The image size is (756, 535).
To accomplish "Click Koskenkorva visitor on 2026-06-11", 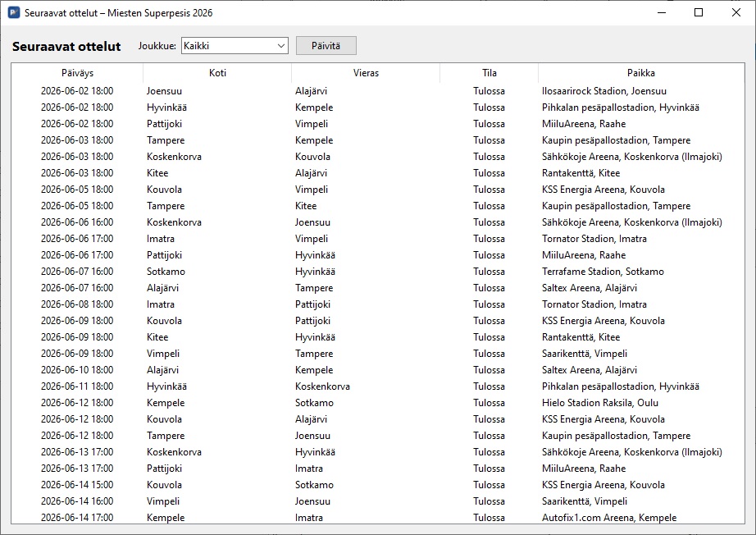I will (x=322, y=386).
